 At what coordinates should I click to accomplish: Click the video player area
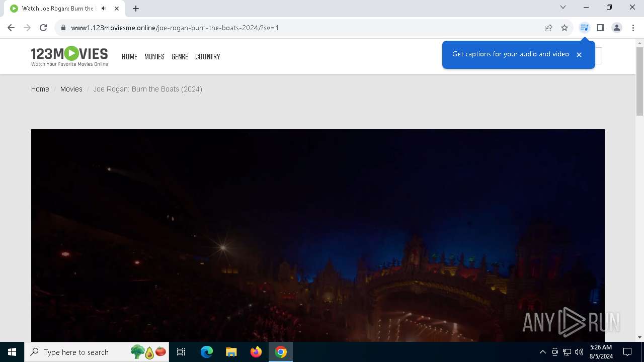(318, 235)
